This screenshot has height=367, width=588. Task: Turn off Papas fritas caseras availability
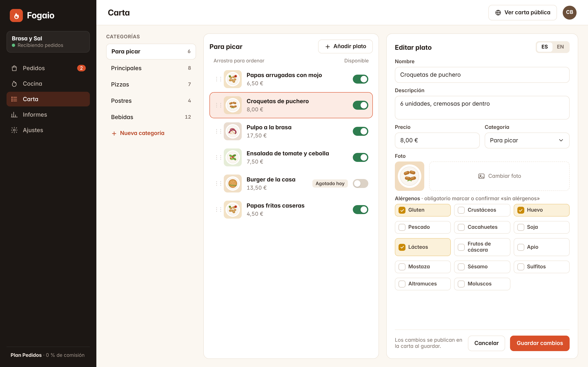point(360,209)
